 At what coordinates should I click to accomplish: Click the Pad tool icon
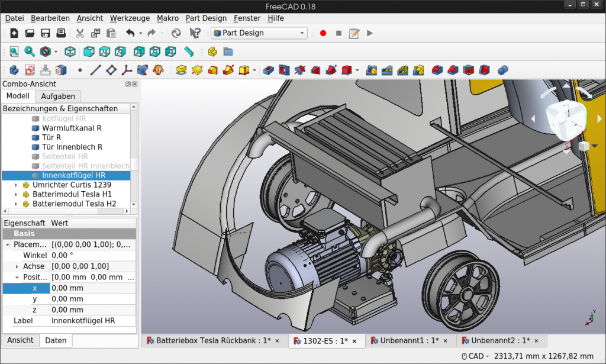(x=181, y=70)
